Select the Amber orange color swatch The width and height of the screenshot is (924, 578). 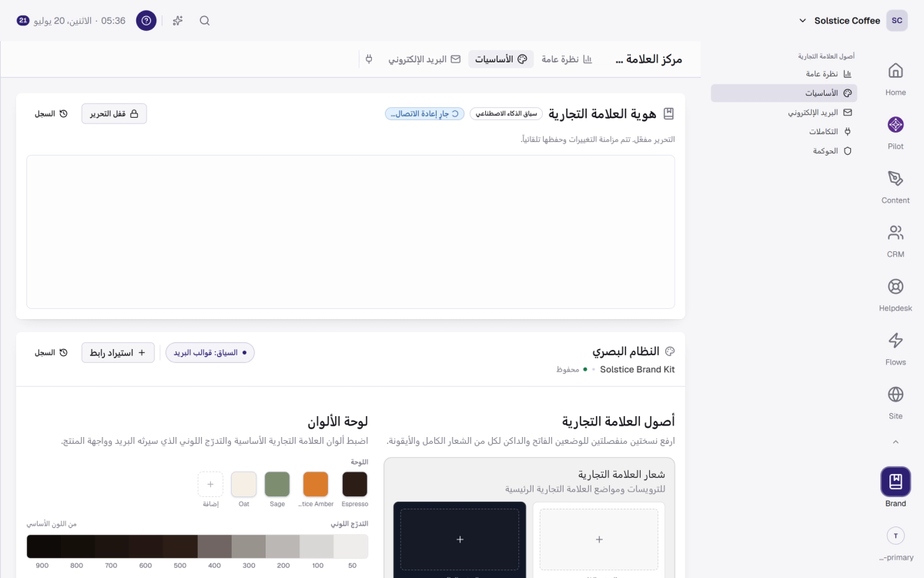pos(316,484)
